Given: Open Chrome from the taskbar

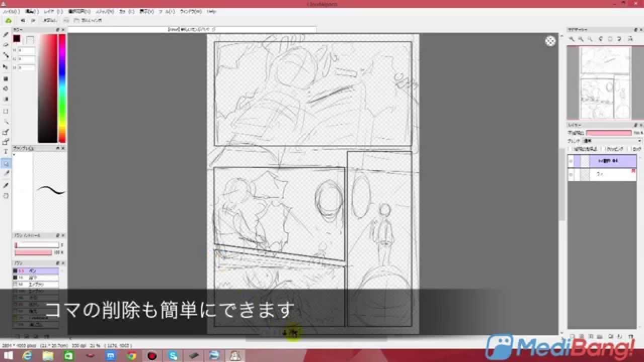Looking at the screenshot, I should click(x=131, y=356).
